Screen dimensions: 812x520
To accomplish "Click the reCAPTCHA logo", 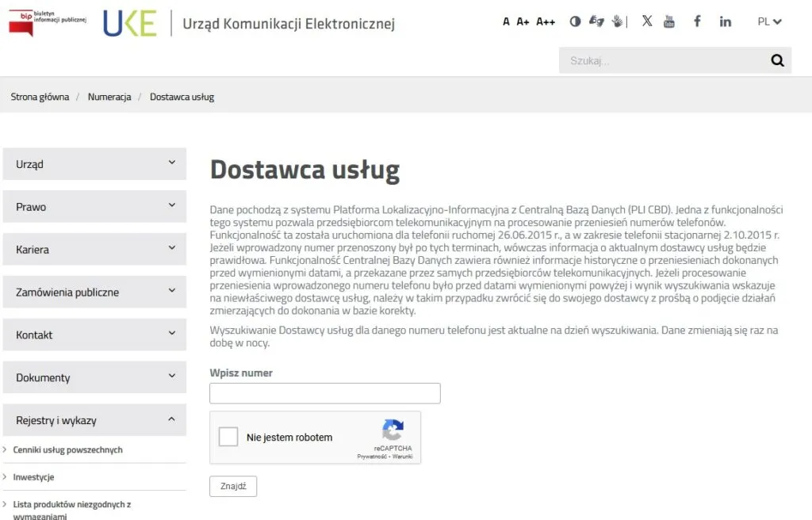I will tap(393, 430).
